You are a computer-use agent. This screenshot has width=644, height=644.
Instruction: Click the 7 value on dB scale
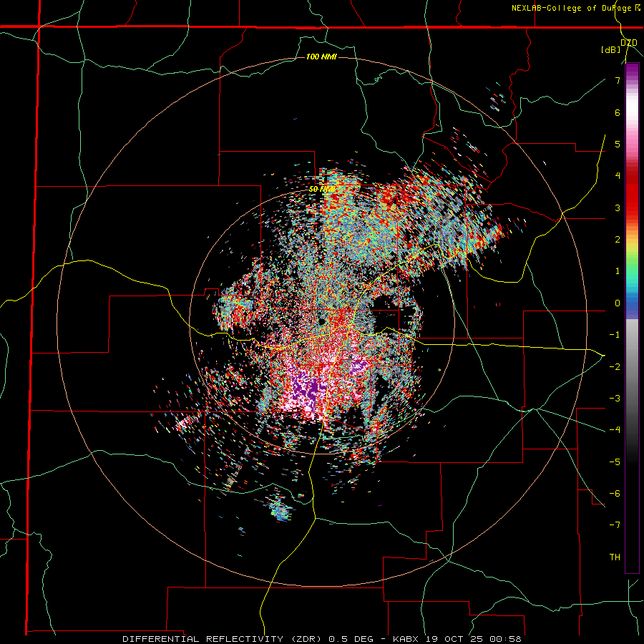(618, 80)
